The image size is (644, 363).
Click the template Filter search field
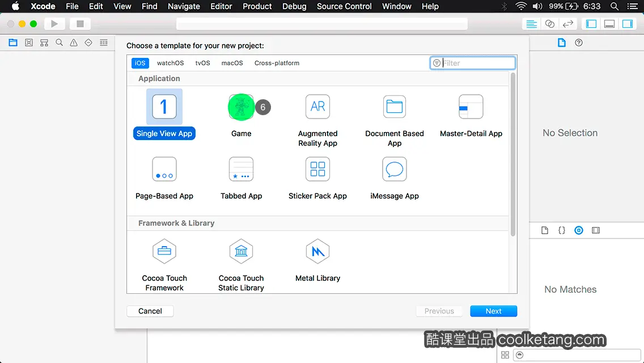coord(472,63)
